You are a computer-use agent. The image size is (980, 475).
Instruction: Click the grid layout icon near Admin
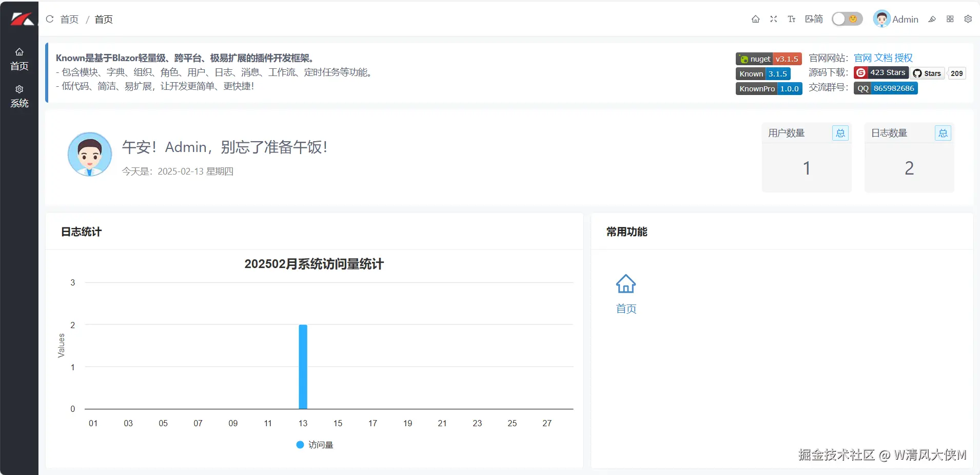click(950, 19)
